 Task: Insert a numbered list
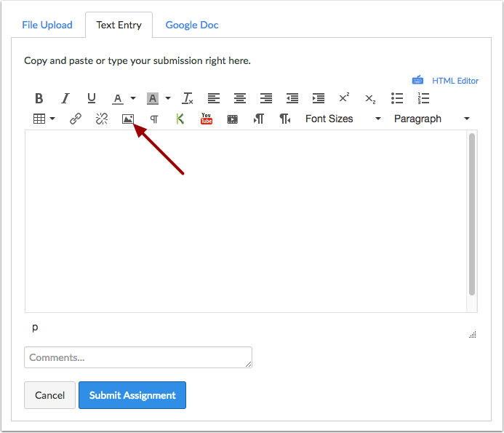tap(423, 98)
